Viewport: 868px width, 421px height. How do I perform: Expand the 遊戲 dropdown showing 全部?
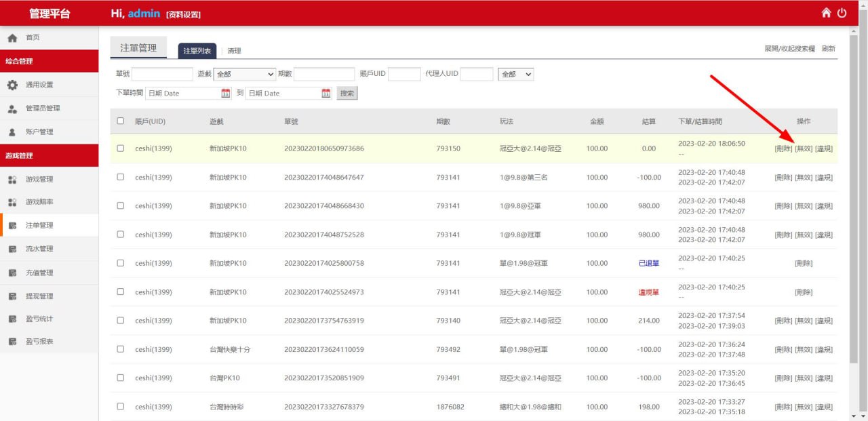(x=245, y=74)
